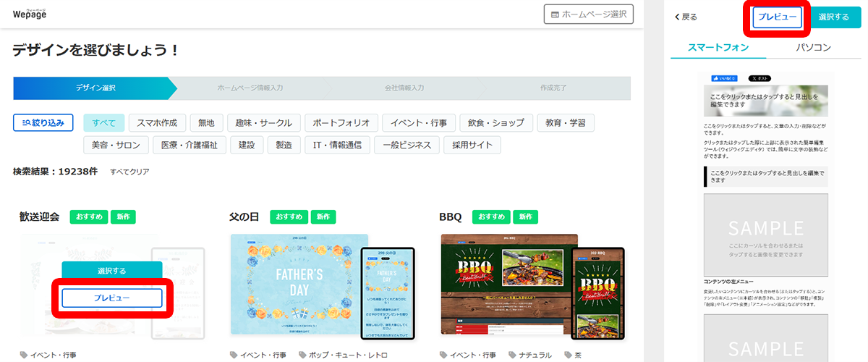Viewport: 868px width, 362px height.
Task: Click the Facebook いいね button in preview
Action: pos(725,78)
